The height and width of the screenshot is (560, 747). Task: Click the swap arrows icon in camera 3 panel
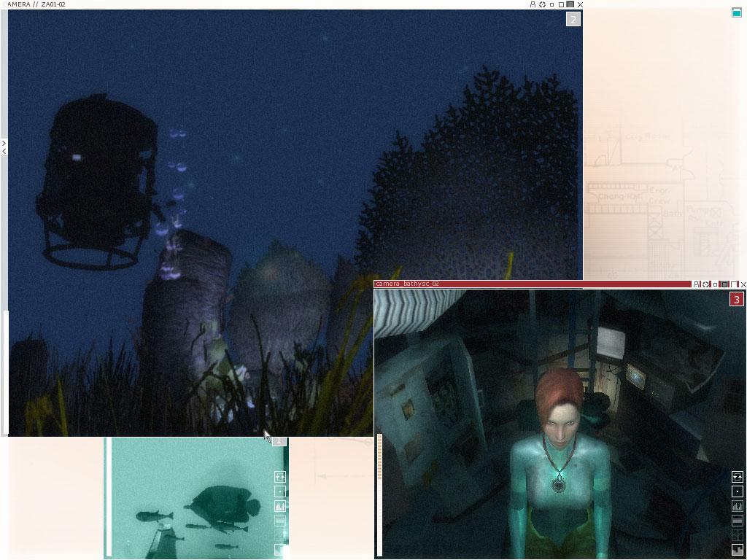(x=737, y=477)
